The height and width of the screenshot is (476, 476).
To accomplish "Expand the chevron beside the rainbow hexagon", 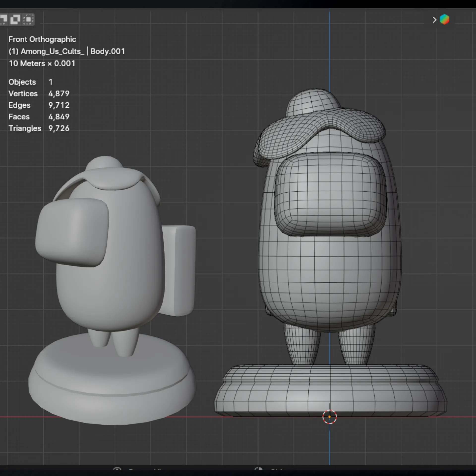I will pos(434,20).
